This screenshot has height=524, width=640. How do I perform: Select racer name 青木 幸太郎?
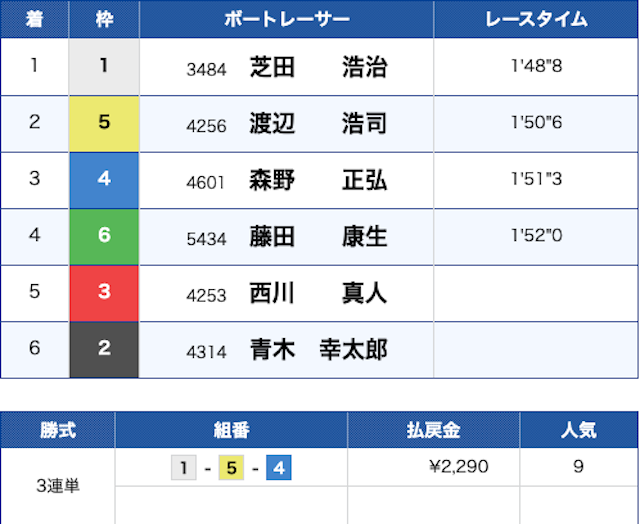pyautogui.click(x=317, y=350)
